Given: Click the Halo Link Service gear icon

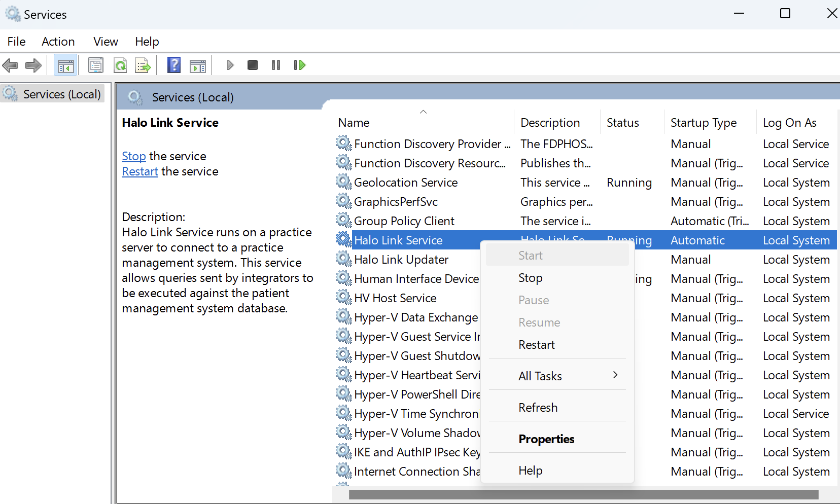Looking at the screenshot, I should click(x=343, y=239).
